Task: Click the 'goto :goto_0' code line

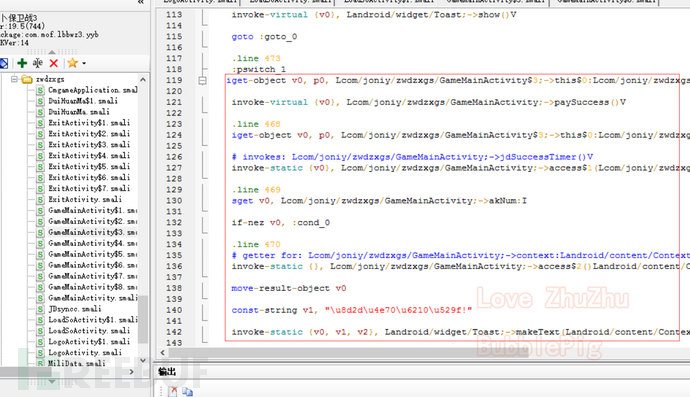Action: click(x=264, y=37)
